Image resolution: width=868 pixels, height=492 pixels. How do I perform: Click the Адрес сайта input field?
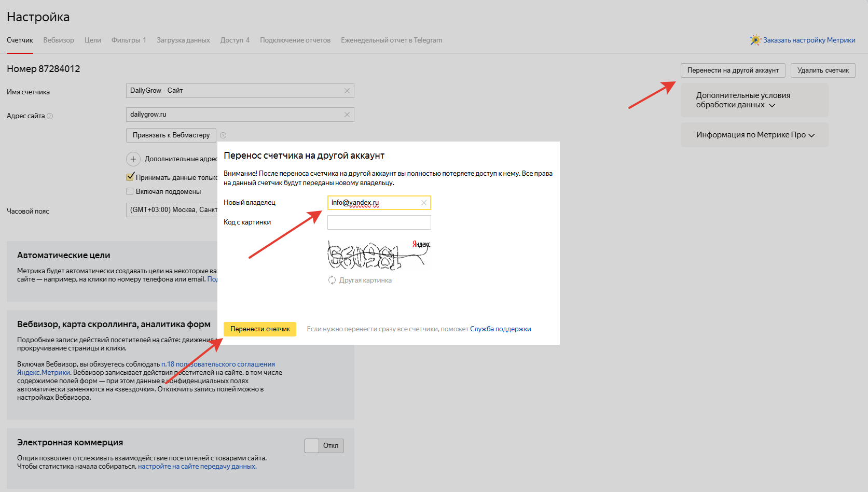(x=240, y=115)
